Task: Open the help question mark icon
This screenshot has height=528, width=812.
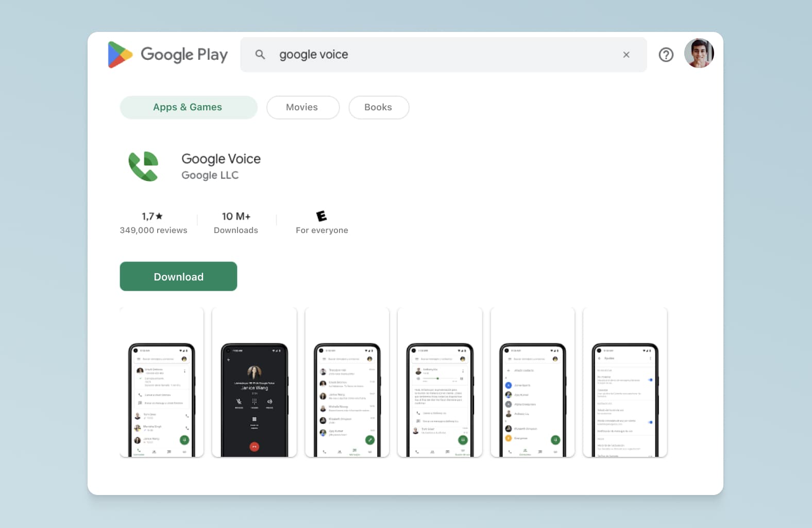Action: pyautogui.click(x=666, y=55)
